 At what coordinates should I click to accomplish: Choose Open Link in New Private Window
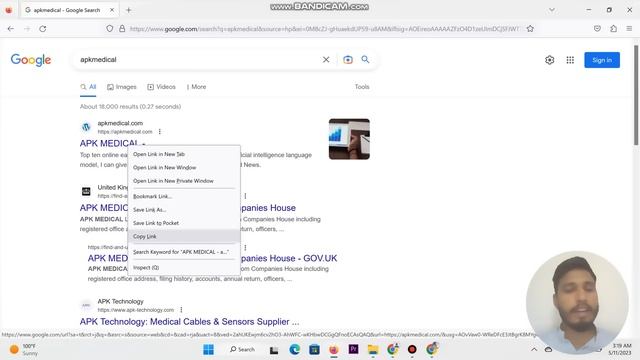pyautogui.click(x=184, y=181)
